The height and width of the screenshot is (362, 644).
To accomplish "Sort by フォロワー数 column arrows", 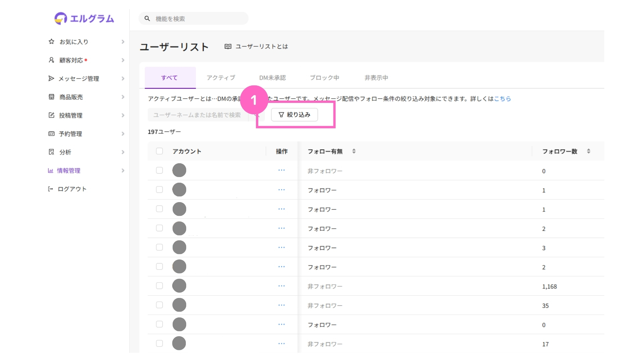I will pos(588,151).
